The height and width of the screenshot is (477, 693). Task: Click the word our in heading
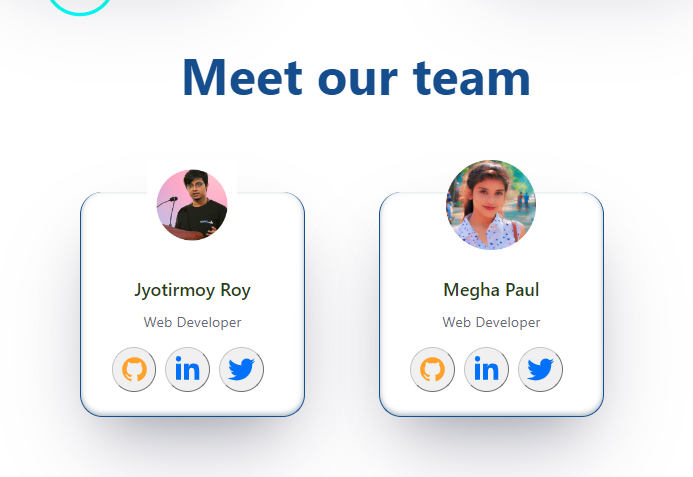[358, 82]
